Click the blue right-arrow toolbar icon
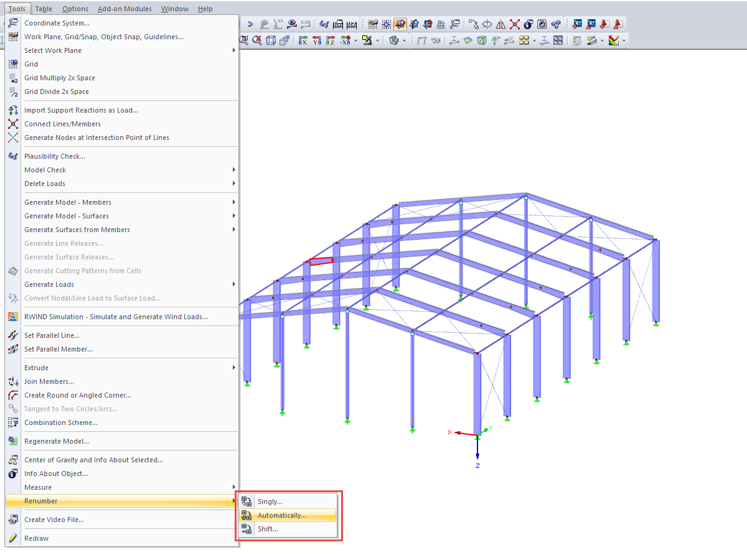 (250, 24)
